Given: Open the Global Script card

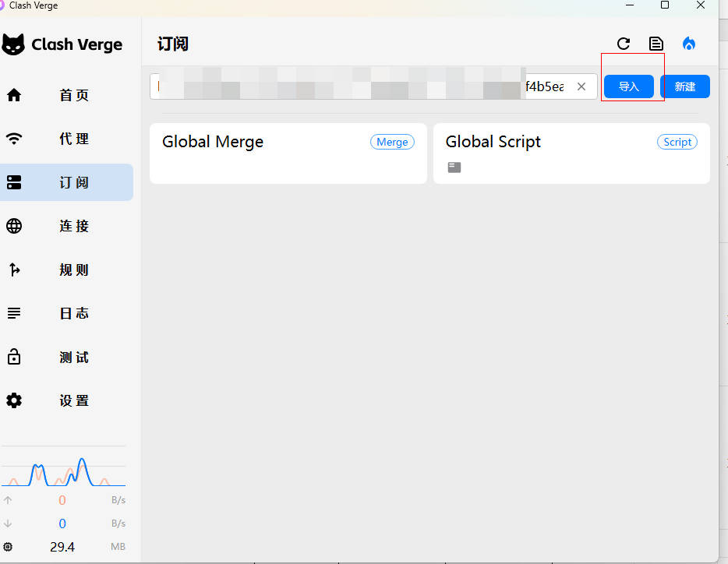Looking at the screenshot, I should 571,153.
